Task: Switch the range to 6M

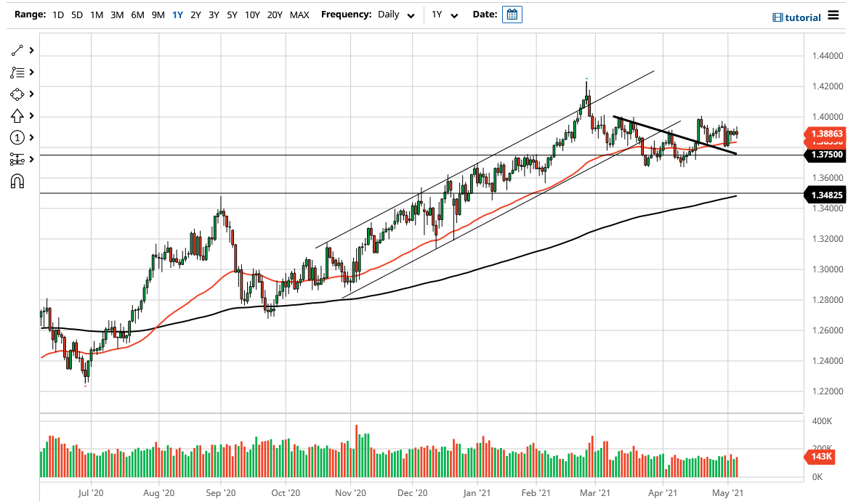Action: point(137,14)
